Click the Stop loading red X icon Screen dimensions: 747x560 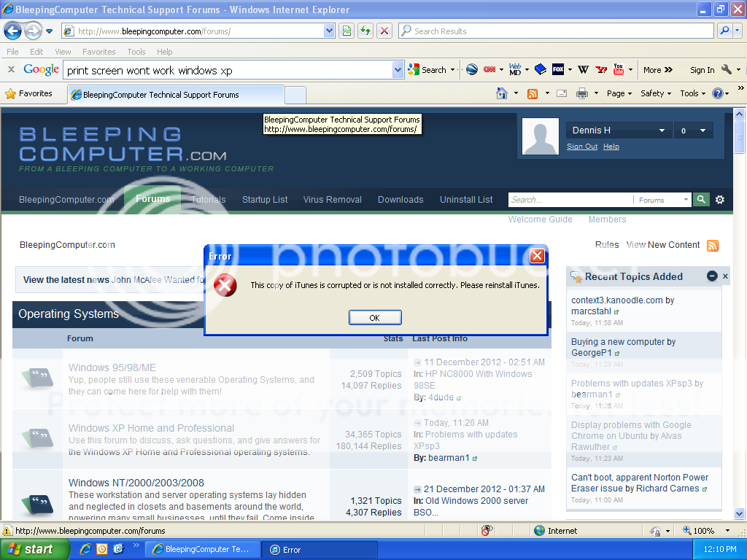pos(384,31)
